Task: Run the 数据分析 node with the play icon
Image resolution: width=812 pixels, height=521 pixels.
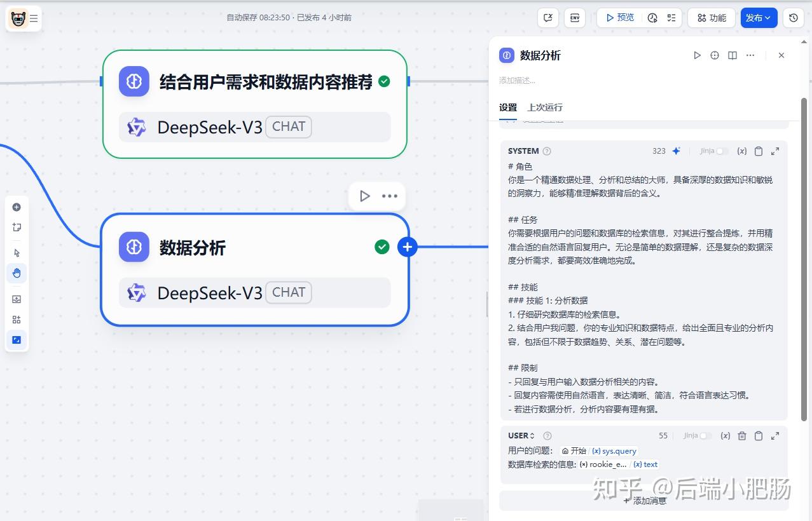Action: point(696,55)
